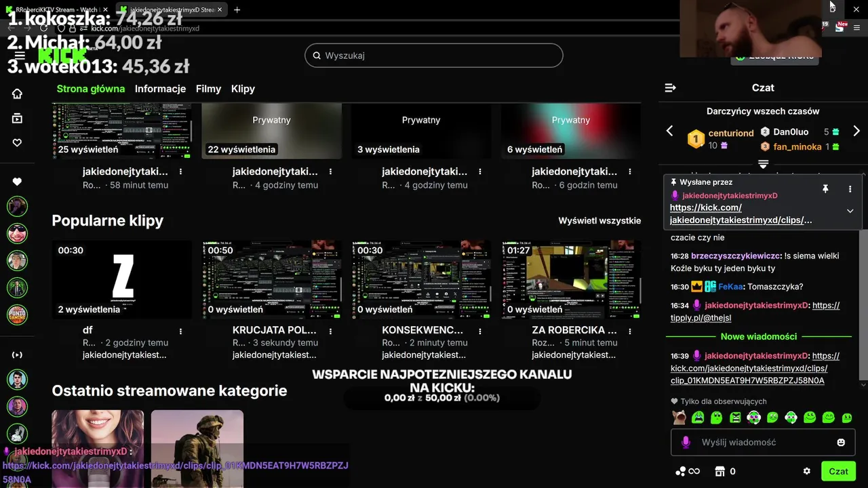Click the green Czat send button
The height and width of the screenshot is (488, 868).
(x=838, y=471)
